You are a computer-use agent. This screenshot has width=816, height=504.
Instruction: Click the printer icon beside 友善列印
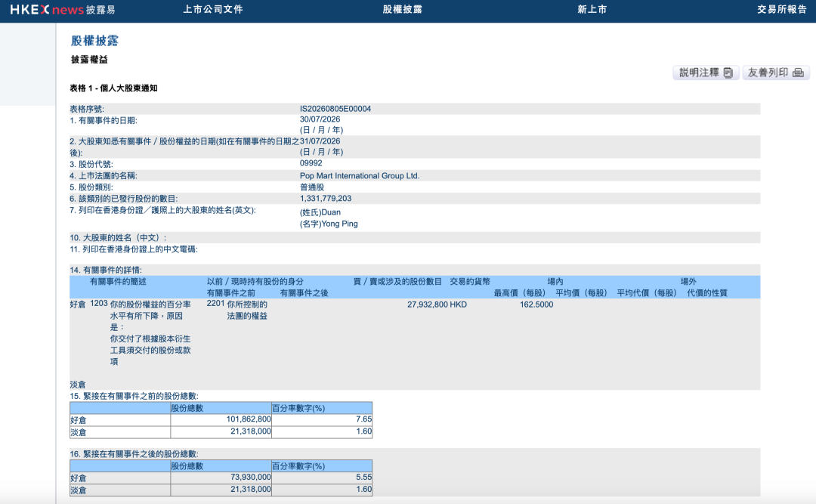798,73
